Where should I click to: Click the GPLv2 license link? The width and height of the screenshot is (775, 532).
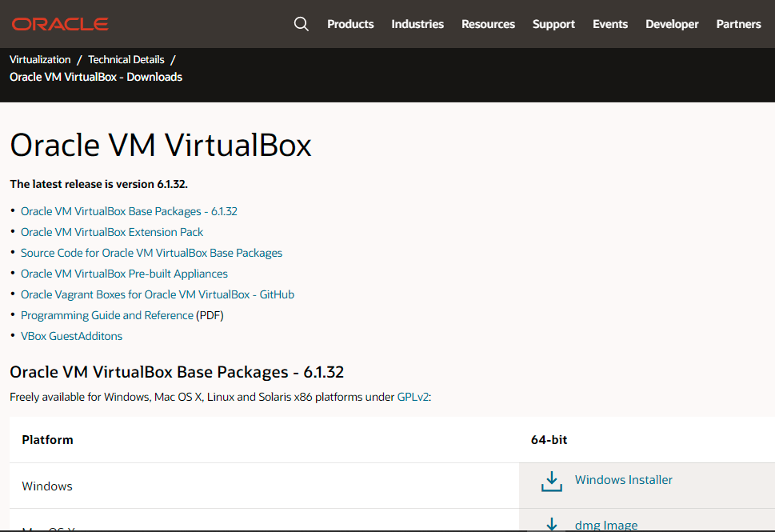pos(413,397)
